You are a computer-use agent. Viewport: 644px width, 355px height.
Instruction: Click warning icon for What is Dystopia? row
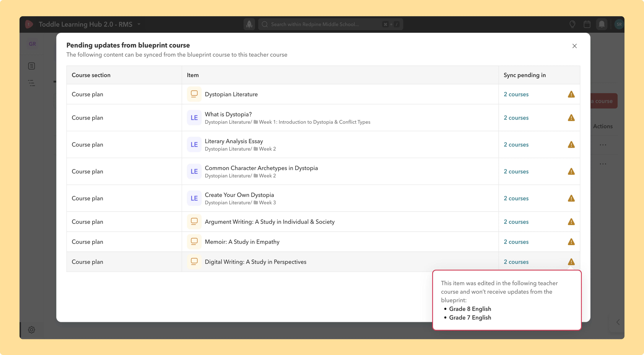pos(571,118)
